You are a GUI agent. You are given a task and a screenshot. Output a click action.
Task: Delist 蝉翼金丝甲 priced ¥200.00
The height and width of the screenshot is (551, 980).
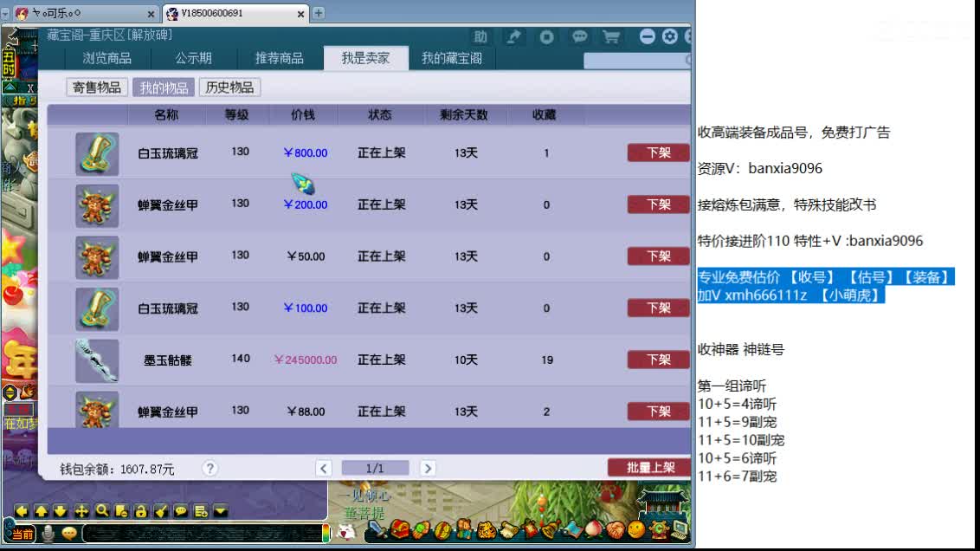[659, 204]
